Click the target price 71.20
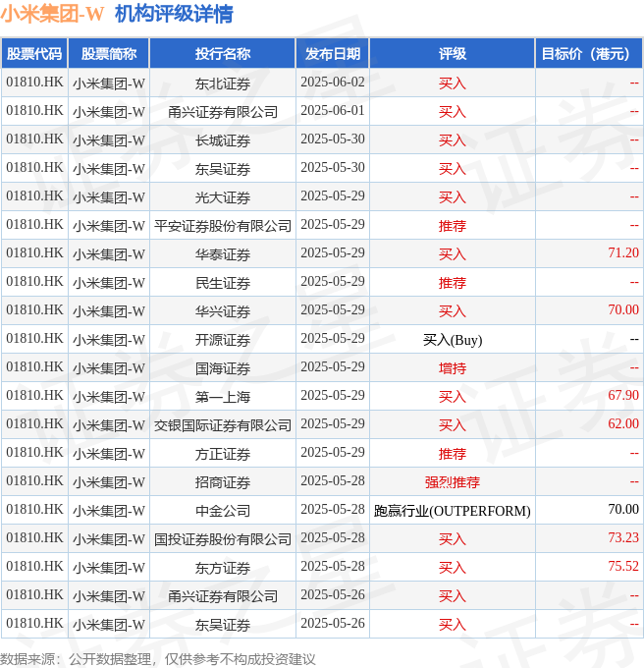The image size is (644, 668). [x=623, y=252]
